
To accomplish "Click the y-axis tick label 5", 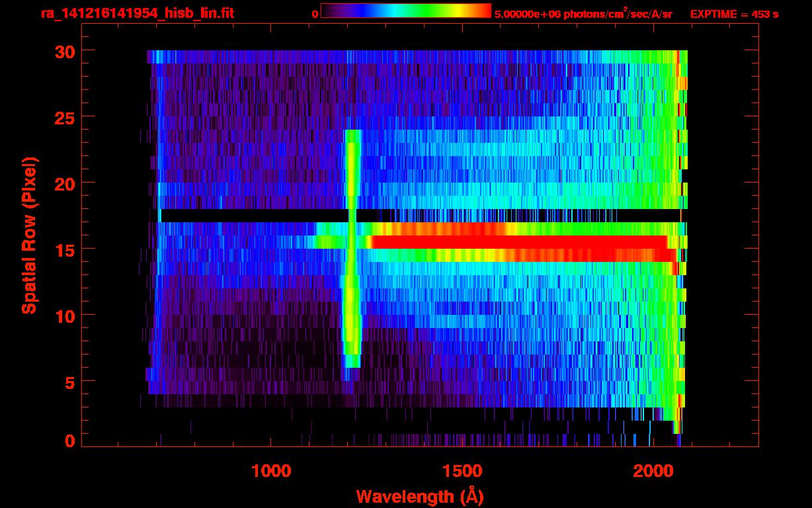I will click(x=69, y=382).
